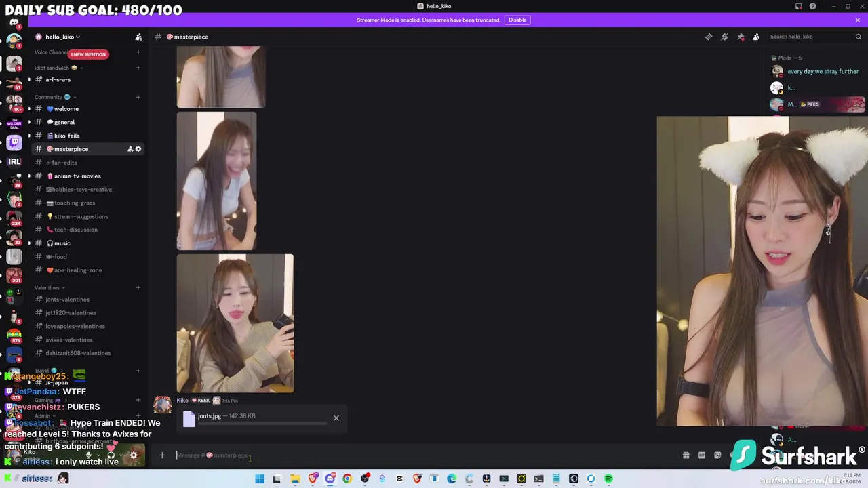Image resolution: width=868 pixels, height=488 pixels.
Task: Open user settings gear icon
Action: 134,455
